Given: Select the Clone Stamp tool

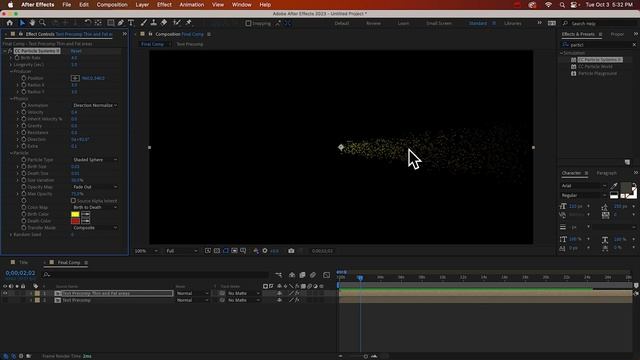Looking at the screenshot, I should 153,23.
